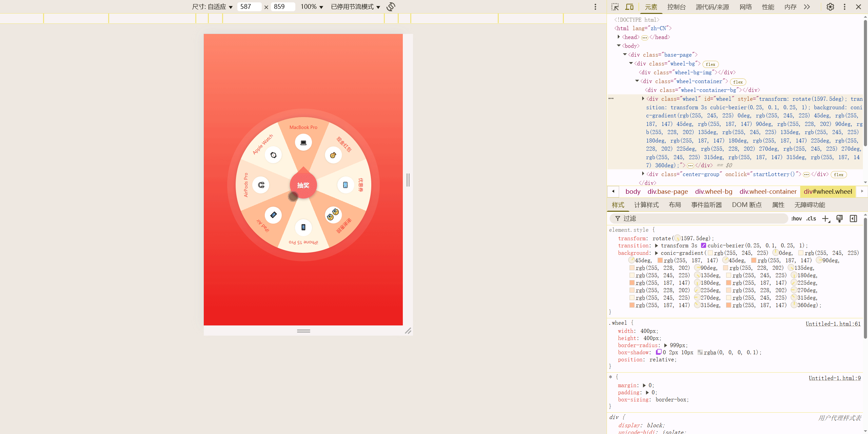Switch to the 控制台 console tab
This screenshot has width=868, height=434.
(676, 7)
